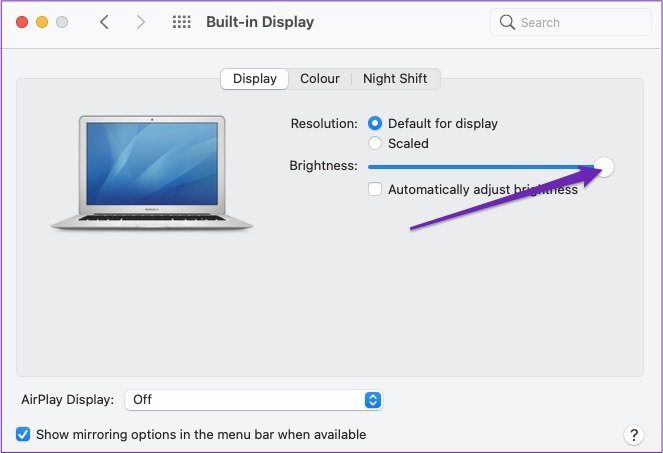
Task: Click the Brightness label
Action: click(323, 166)
